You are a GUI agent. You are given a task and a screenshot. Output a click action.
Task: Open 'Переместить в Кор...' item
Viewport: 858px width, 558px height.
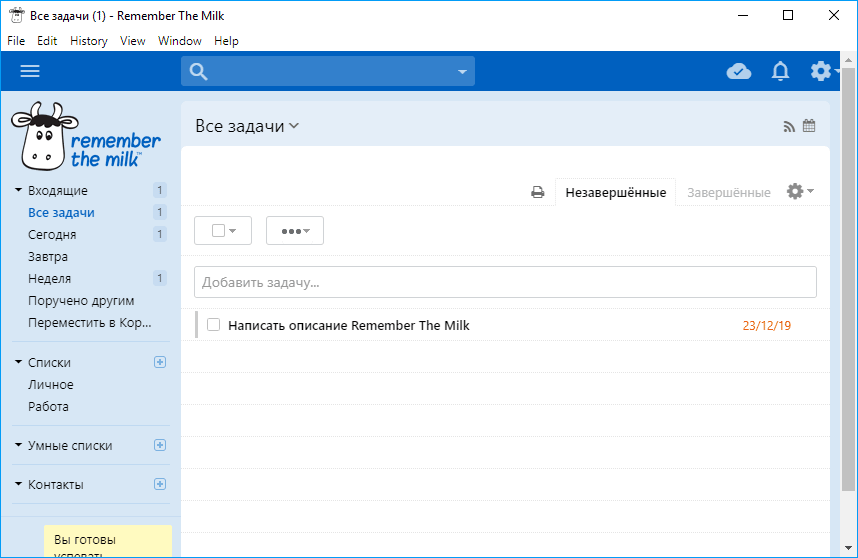pyautogui.click(x=90, y=323)
